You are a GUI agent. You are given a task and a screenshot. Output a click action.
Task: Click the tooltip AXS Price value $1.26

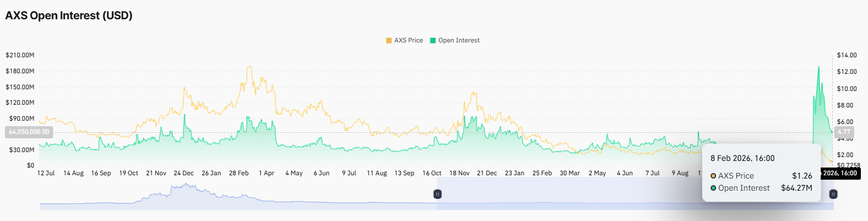[x=802, y=176]
